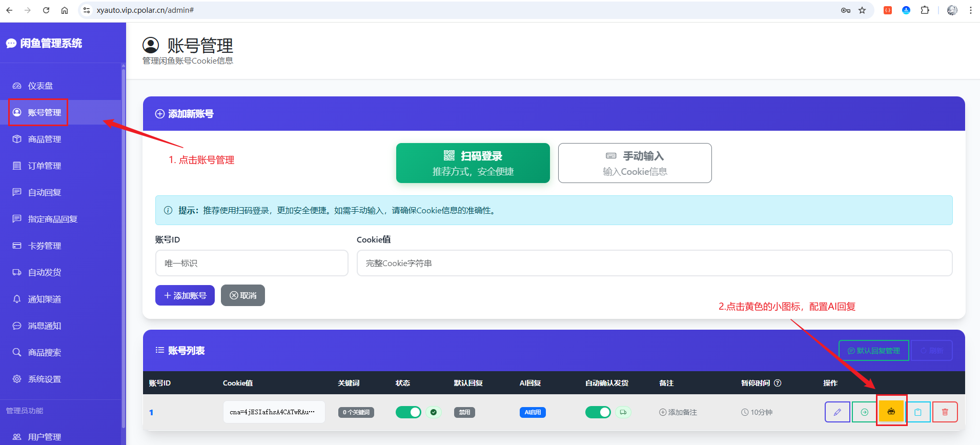
Task: Click the Cookie值 input field
Action: 655,263
